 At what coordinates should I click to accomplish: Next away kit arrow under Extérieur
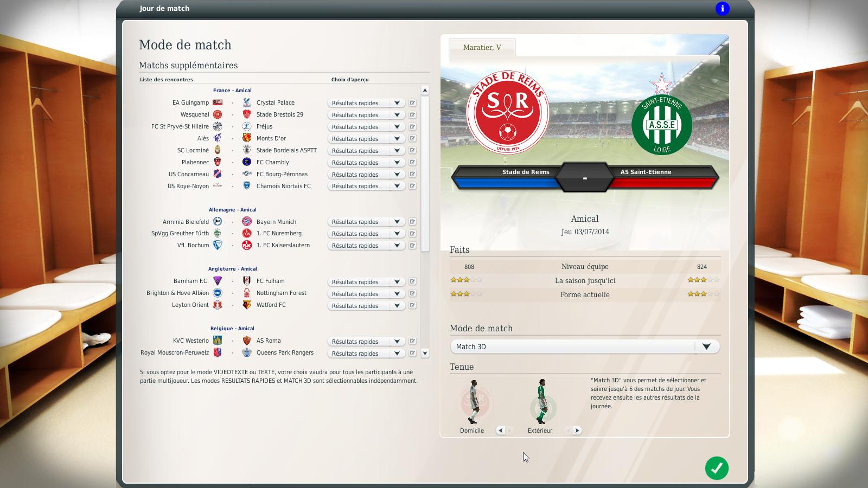point(577,430)
